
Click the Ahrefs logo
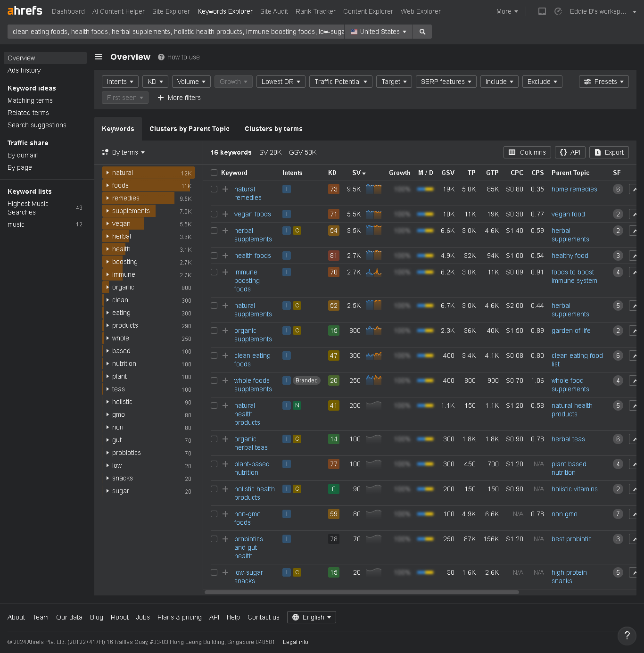[25, 10]
